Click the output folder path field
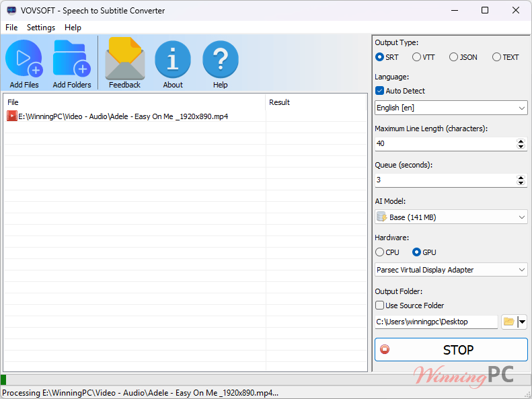Screen dimensions: 532x399 (436, 322)
